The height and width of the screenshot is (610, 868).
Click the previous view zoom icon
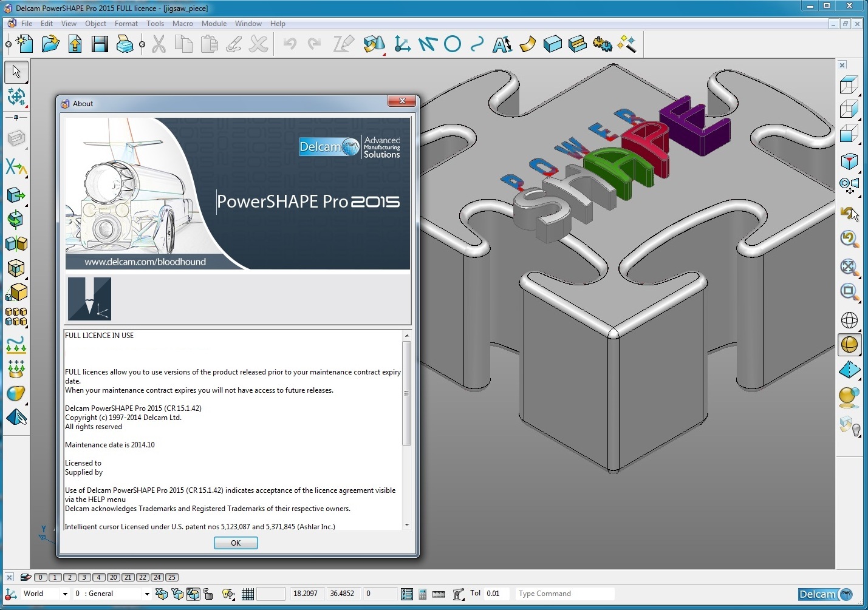tap(849, 239)
